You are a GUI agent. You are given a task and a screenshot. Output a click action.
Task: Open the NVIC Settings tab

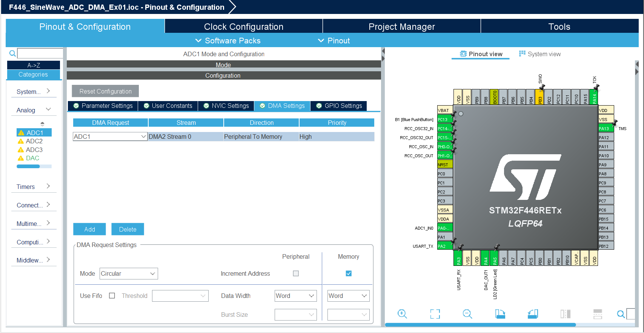pyautogui.click(x=226, y=106)
